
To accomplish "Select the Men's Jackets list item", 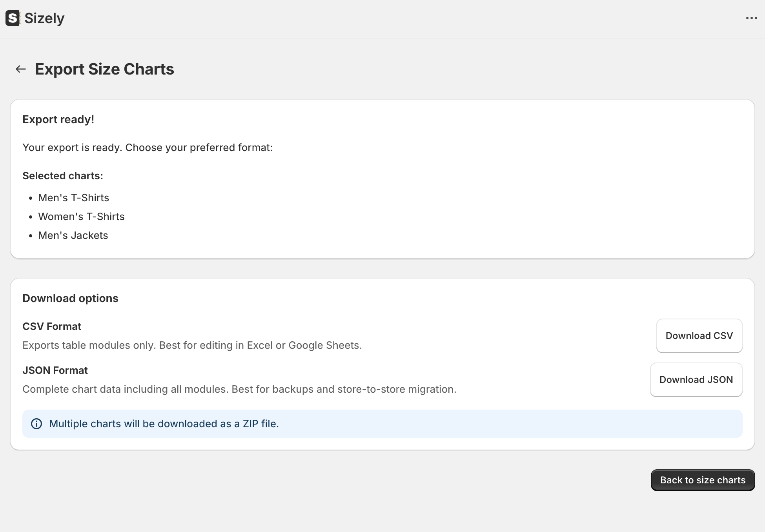I will point(73,235).
